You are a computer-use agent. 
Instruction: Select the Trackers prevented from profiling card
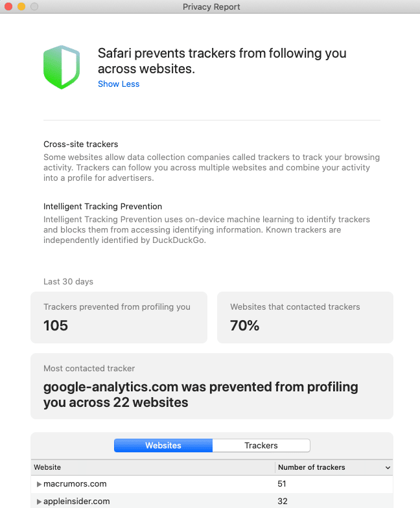tap(119, 317)
